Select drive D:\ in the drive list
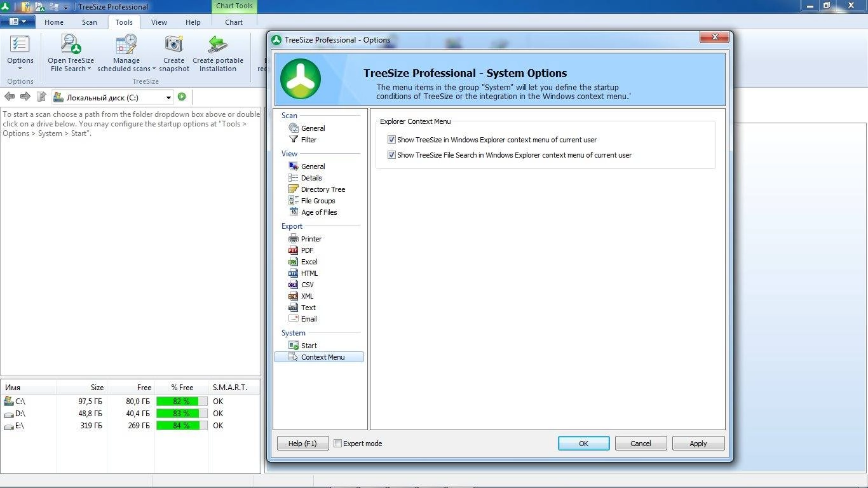The height and width of the screenshot is (488, 868). click(x=15, y=414)
